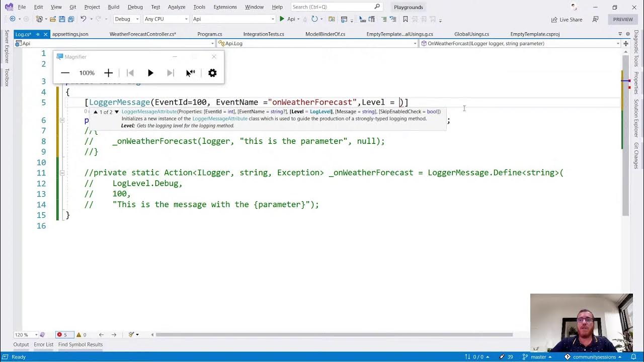Zoom in with Magnifier plus button
644x362 pixels.
108,73
